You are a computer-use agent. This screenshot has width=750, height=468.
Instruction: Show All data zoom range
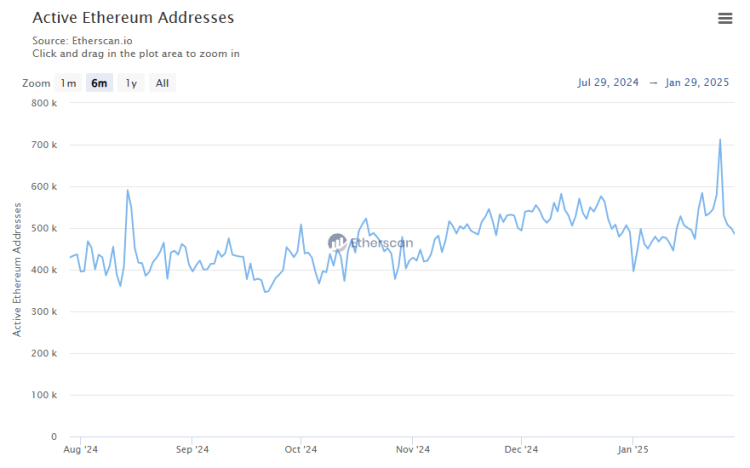point(162,83)
